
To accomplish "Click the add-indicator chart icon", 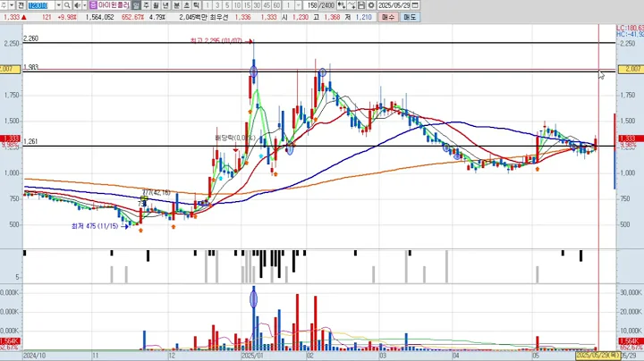I will [x=342, y=5].
